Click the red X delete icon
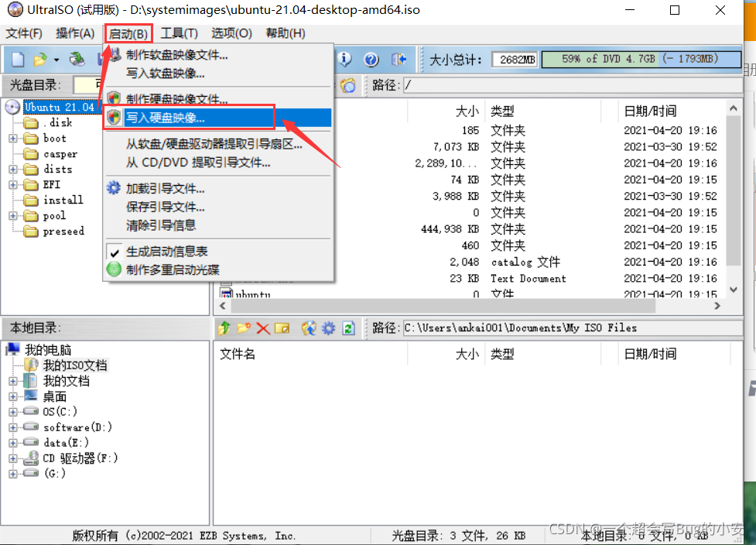This screenshot has height=545, width=756. coord(263,328)
